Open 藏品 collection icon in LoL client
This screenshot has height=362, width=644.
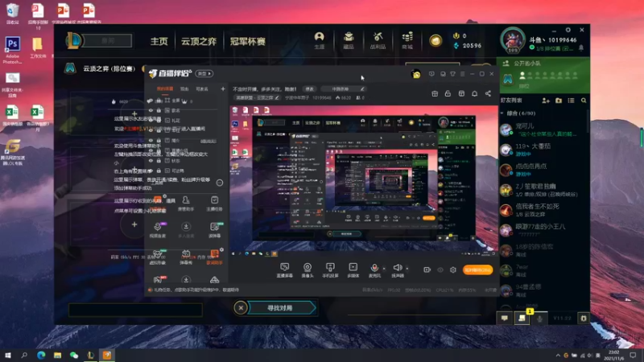(349, 41)
